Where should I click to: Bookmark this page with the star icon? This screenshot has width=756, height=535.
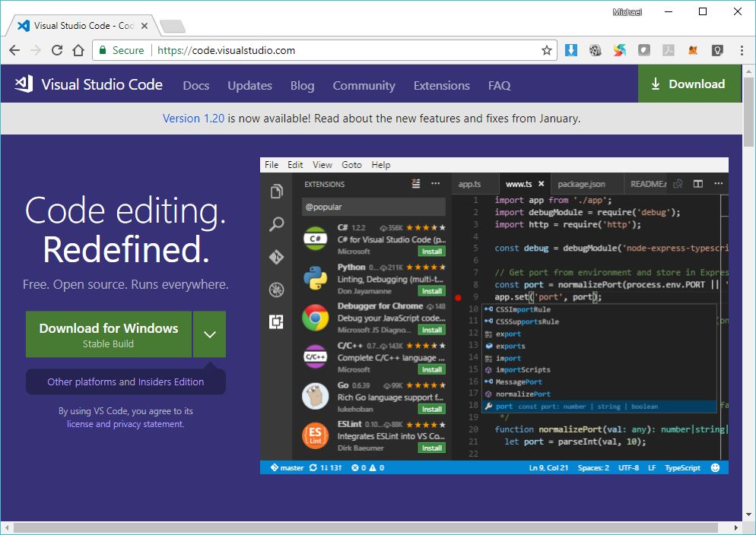pyautogui.click(x=546, y=51)
